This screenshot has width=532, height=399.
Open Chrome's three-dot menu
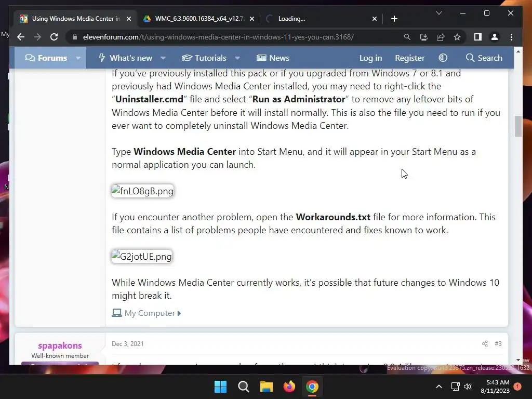pyautogui.click(x=511, y=37)
